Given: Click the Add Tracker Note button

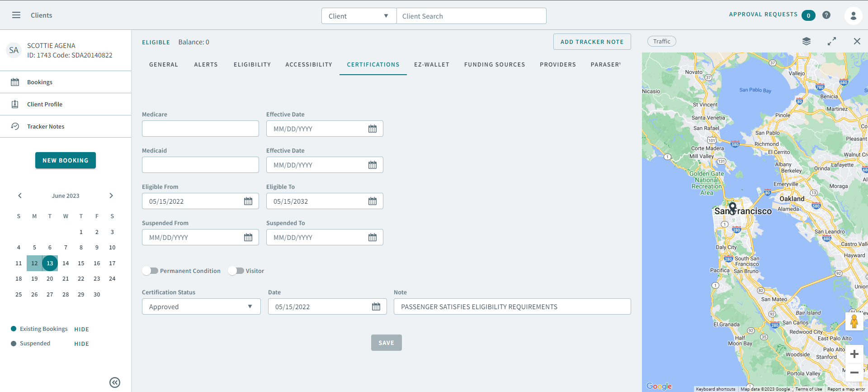Looking at the screenshot, I should [x=592, y=42].
